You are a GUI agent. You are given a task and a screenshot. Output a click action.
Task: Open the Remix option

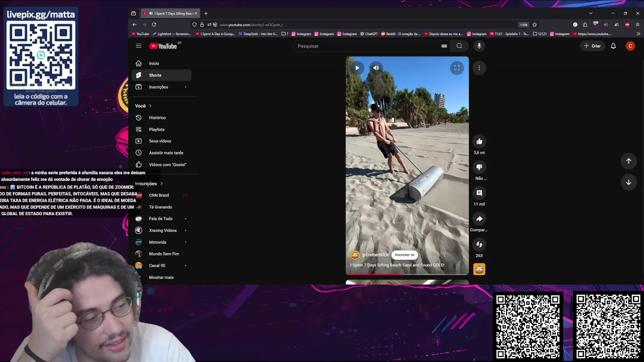[479, 245]
